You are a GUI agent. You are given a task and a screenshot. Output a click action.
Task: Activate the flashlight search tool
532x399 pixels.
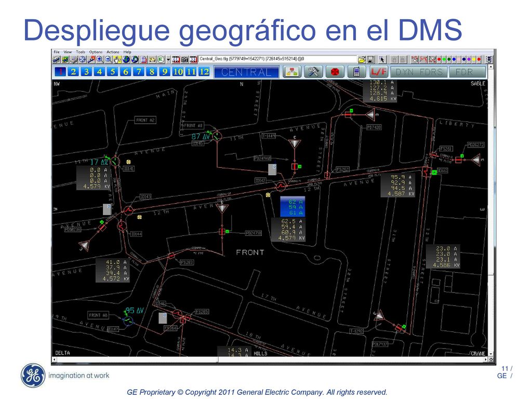91,60
